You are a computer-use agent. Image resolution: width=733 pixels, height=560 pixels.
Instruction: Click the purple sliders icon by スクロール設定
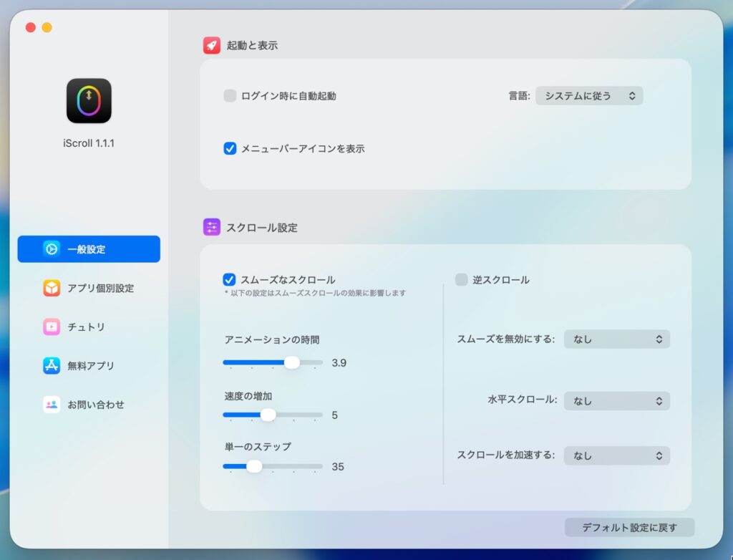(212, 228)
